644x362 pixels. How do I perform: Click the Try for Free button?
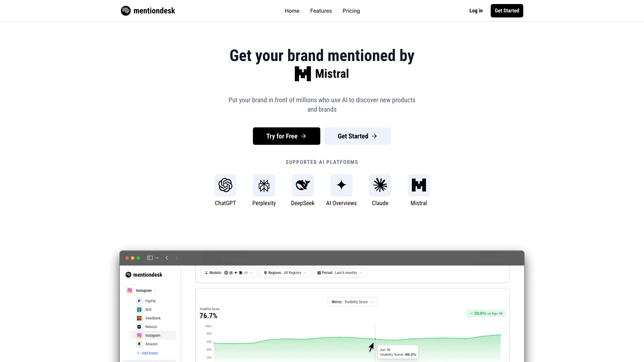click(x=286, y=136)
